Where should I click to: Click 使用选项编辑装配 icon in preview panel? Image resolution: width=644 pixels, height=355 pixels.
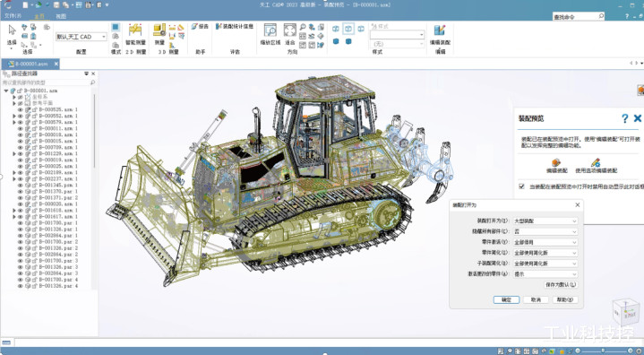tap(596, 163)
